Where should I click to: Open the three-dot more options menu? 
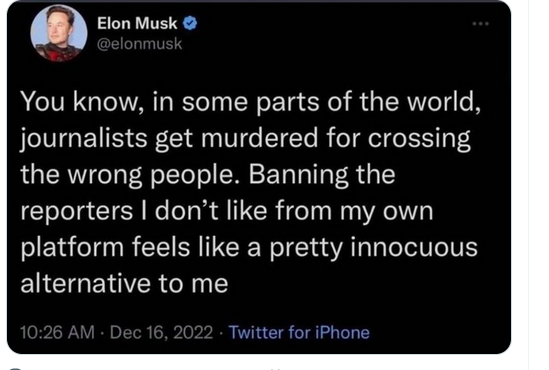pyautogui.click(x=480, y=24)
